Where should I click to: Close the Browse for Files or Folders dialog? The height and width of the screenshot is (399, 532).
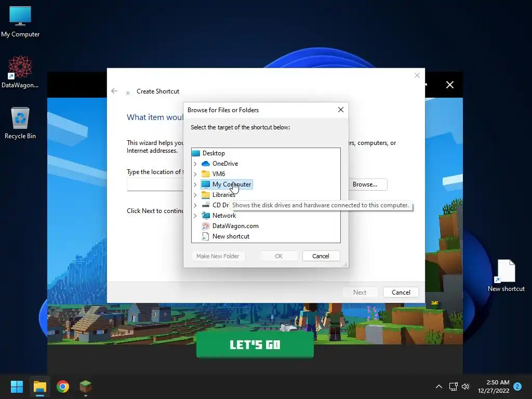(x=341, y=110)
